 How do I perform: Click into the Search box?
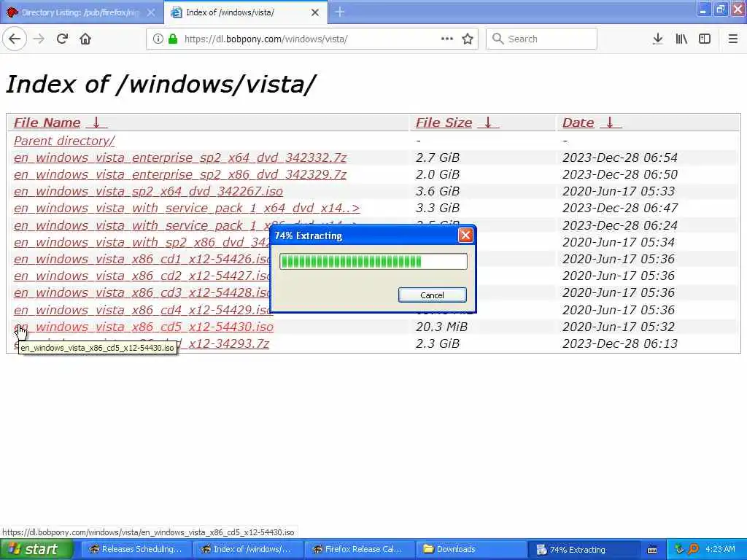pos(541,39)
